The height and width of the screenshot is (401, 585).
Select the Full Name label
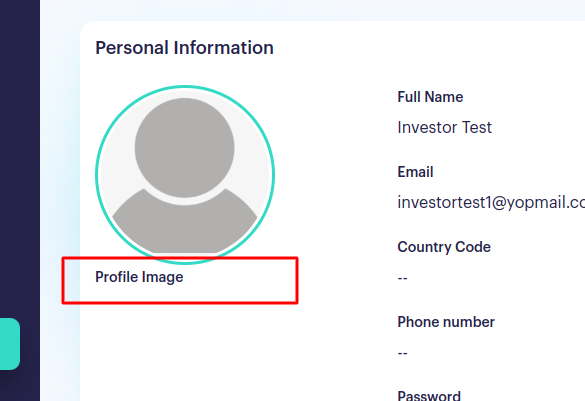click(x=430, y=97)
